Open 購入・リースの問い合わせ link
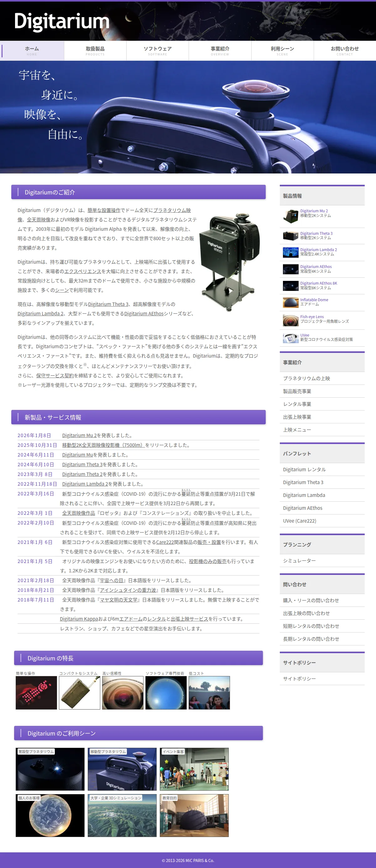This screenshot has width=376, height=868. coord(322,600)
